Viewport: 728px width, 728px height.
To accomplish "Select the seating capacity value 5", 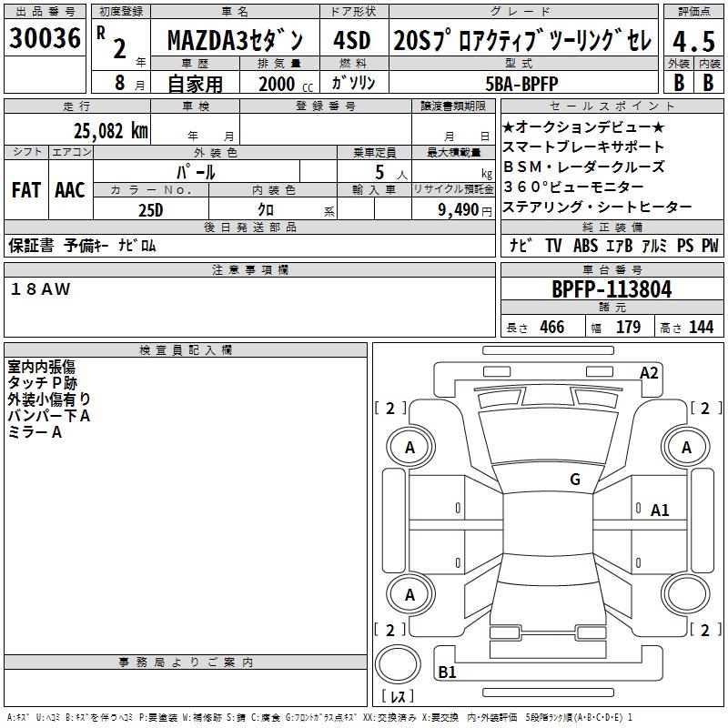I will (379, 172).
